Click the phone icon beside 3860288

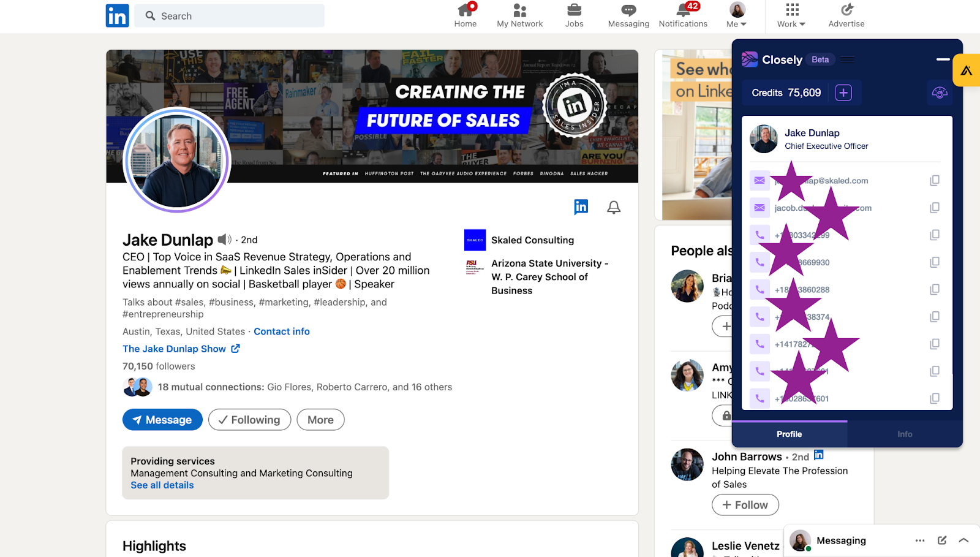(759, 289)
